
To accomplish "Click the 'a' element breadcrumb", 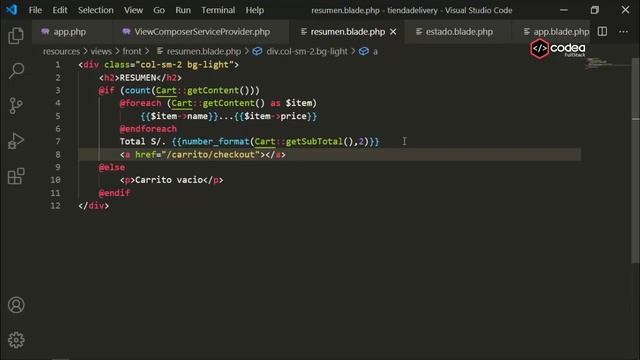I will (369, 51).
